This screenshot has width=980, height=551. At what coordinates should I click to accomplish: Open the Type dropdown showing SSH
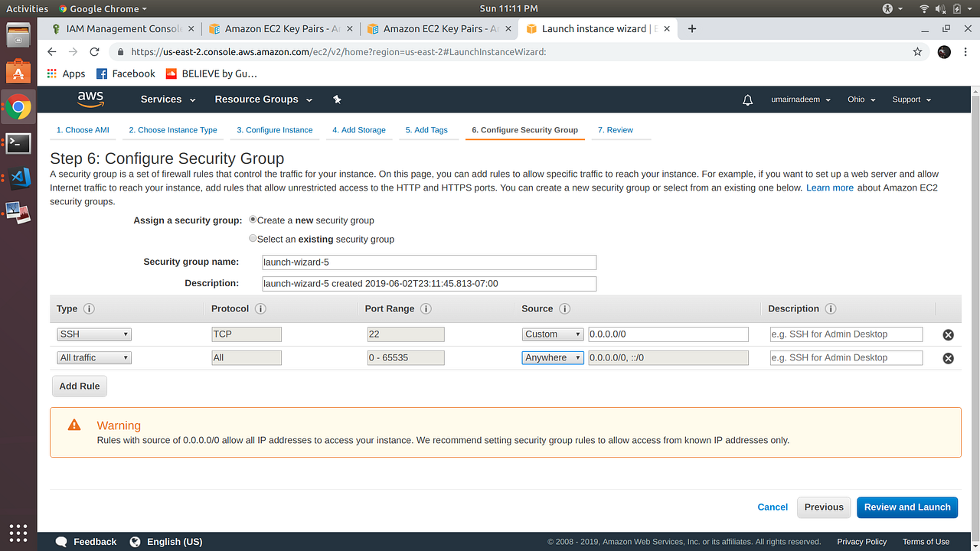[x=93, y=334]
